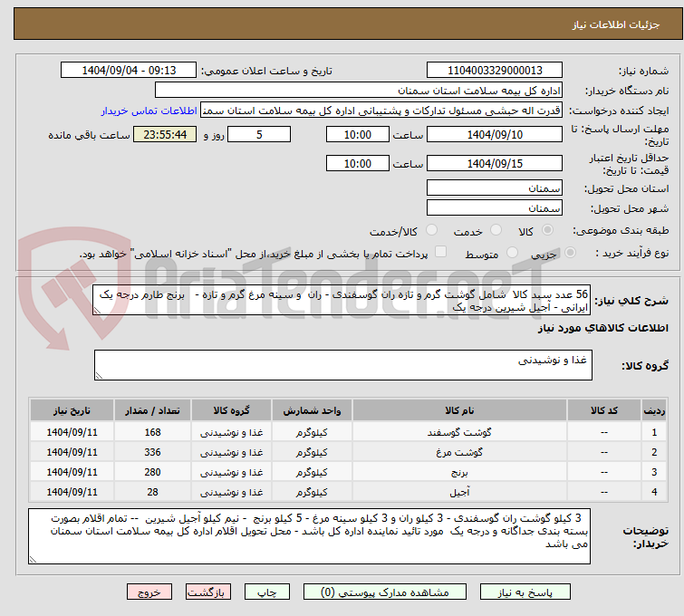Click the price validity date 1404/09/15

point(495,164)
